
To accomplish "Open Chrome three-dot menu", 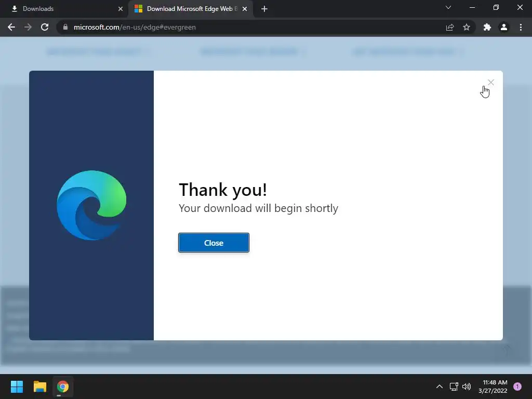I will (521, 27).
